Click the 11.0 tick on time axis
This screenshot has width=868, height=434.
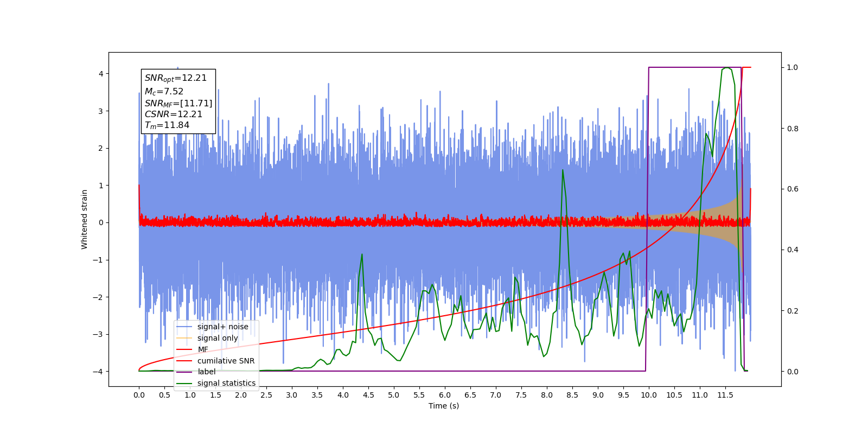click(x=700, y=395)
